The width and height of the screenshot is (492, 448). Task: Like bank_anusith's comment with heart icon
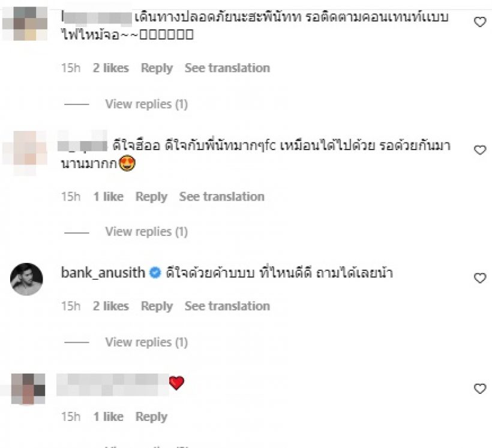click(x=480, y=278)
